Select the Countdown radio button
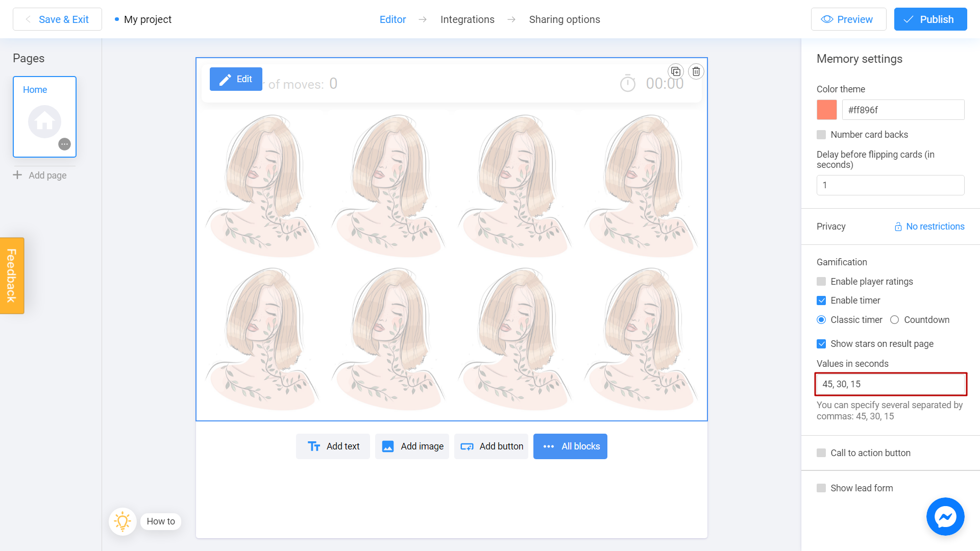980x551 pixels. 895,319
